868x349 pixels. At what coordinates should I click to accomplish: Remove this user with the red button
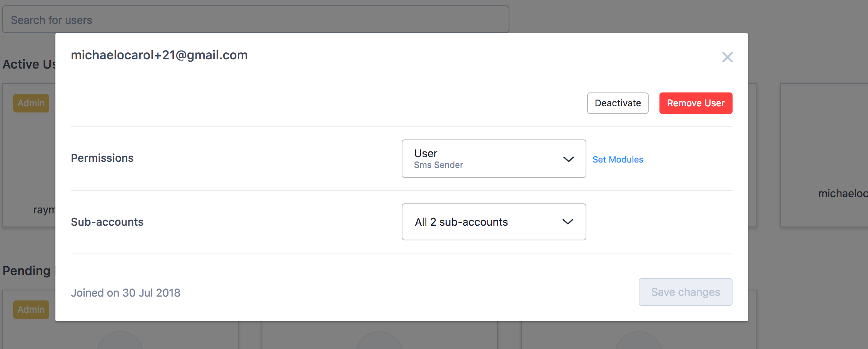(696, 103)
